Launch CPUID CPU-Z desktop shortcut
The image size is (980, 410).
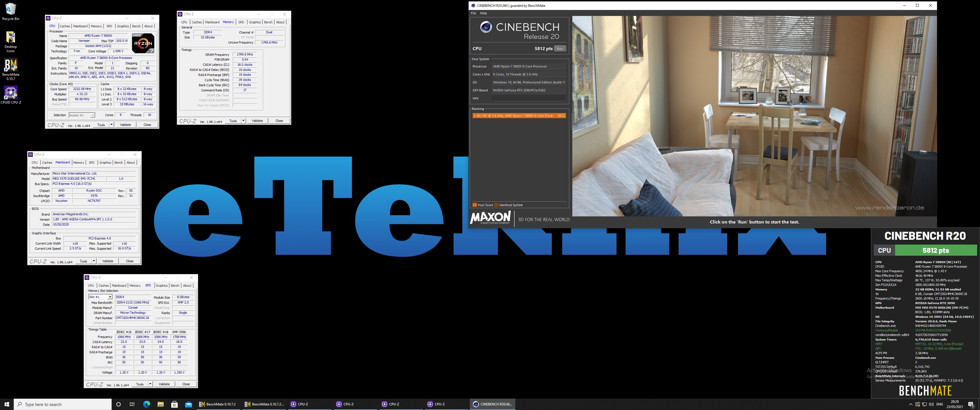pyautogui.click(x=11, y=95)
